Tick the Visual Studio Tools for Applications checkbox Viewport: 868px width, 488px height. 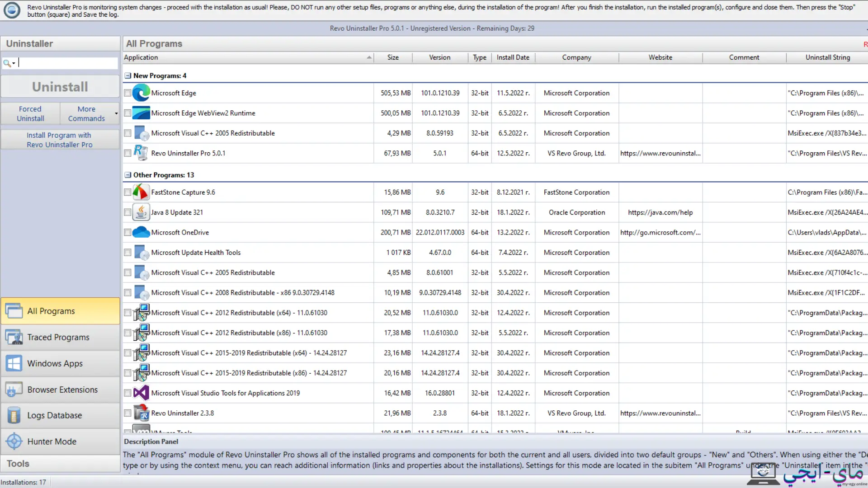coord(127,393)
